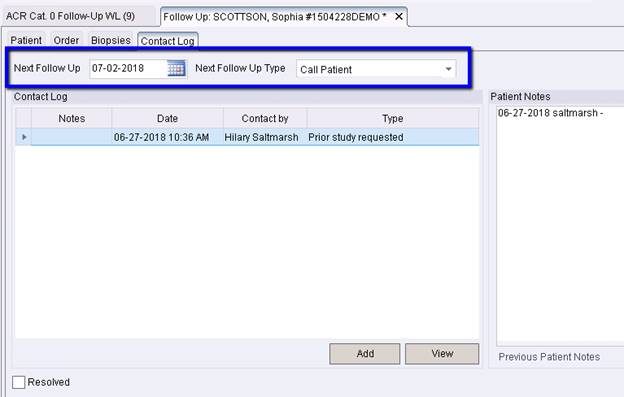Screen dimensions: 624x397
Task: Select the 06-27-2018 10:36 AM date cell
Action: coord(168,137)
